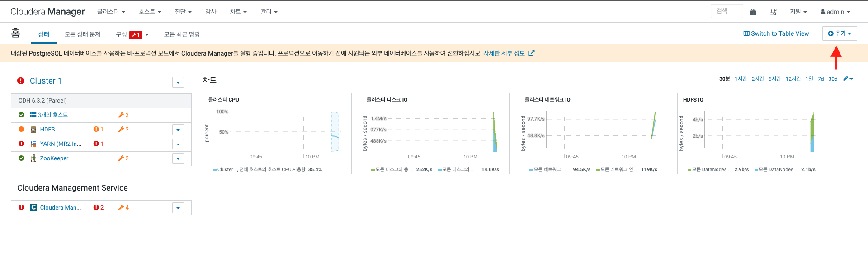This screenshot has height=261, width=868.
Task: Click the HDFS service icon
Action: (x=33, y=130)
